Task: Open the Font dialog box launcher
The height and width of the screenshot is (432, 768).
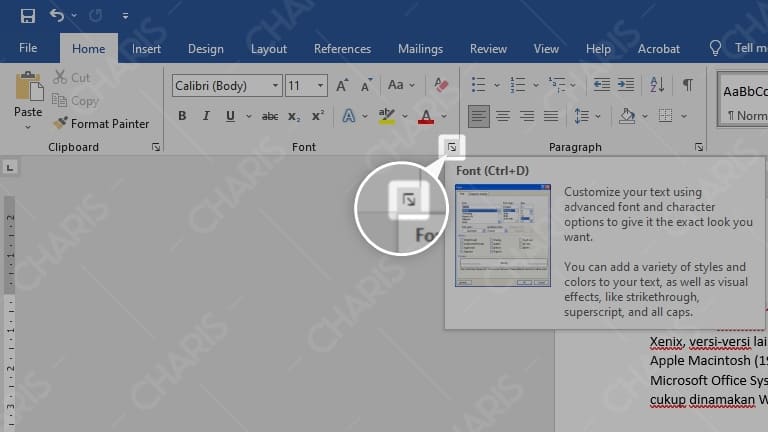Action: pyautogui.click(x=452, y=147)
